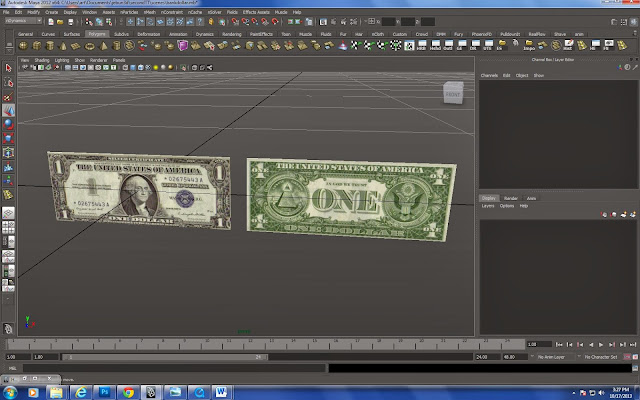Create a polygon plane from the shelf
Screen dimensions: 640x400
point(76,46)
